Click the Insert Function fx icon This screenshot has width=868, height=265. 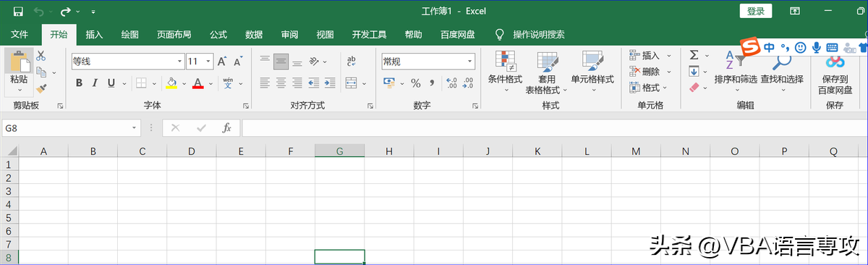tap(226, 127)
